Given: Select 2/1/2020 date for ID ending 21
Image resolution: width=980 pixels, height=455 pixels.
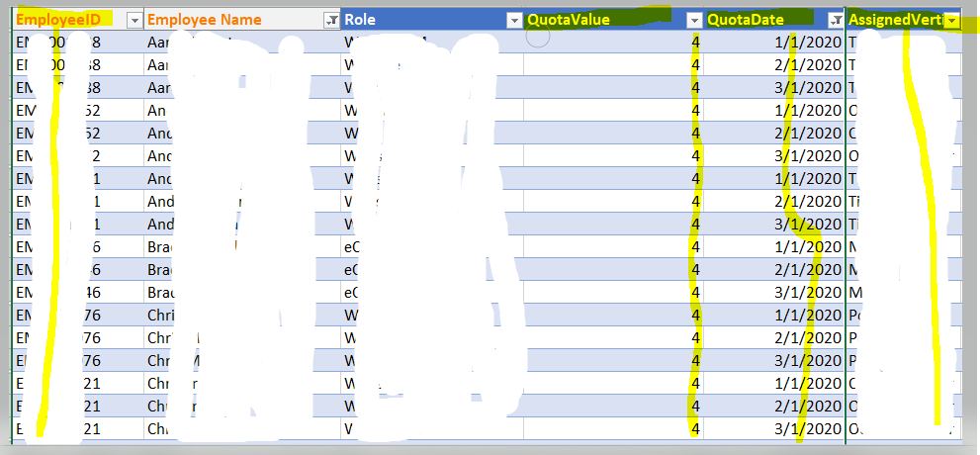Looking at the screenshot, I should coord(810,407).
